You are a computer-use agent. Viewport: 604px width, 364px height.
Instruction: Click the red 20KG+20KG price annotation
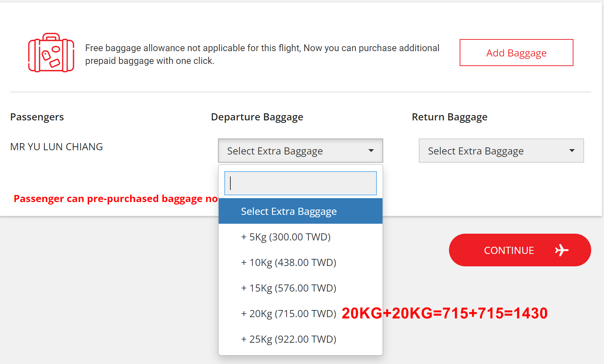[x=444, y=313]
